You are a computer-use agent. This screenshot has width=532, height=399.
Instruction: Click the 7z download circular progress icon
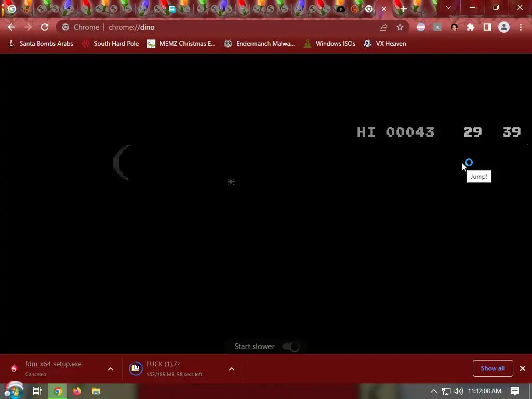click(x=136, y=368)
